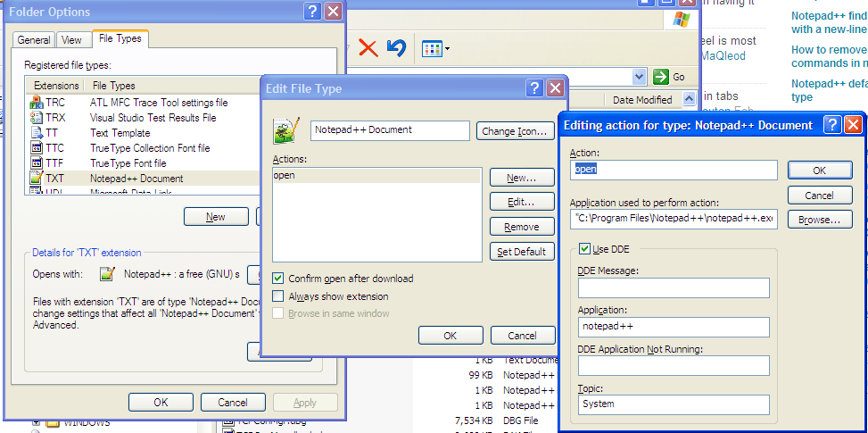Viewport: 868px width, 433px height.
Task: Click Help icon in Edit File Type title
Action: pyautogui.click(x=534, y=88)
